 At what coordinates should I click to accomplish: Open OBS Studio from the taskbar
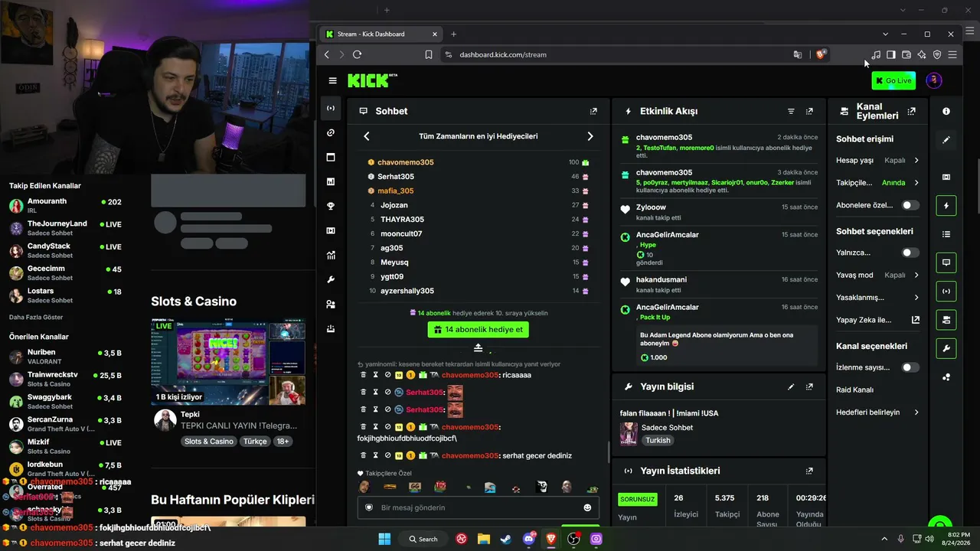(573, 539)
